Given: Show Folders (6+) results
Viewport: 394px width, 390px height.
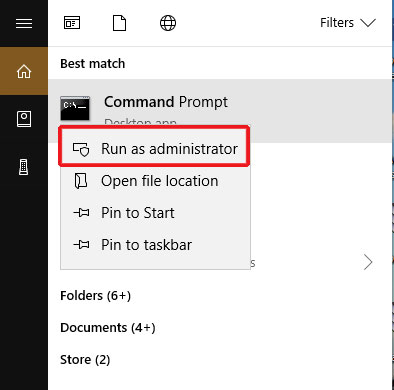Looking at the screenshot, I should [x=95, y=296].
